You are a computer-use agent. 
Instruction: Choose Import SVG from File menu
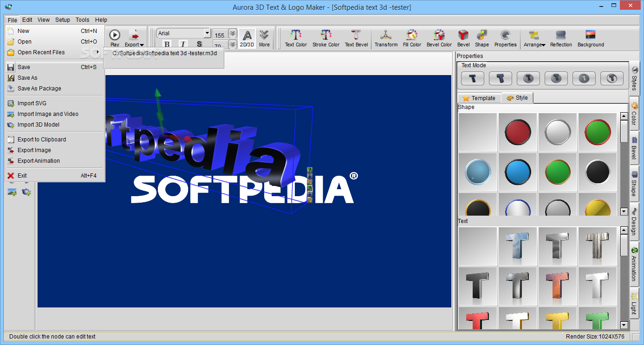(55, 103)
